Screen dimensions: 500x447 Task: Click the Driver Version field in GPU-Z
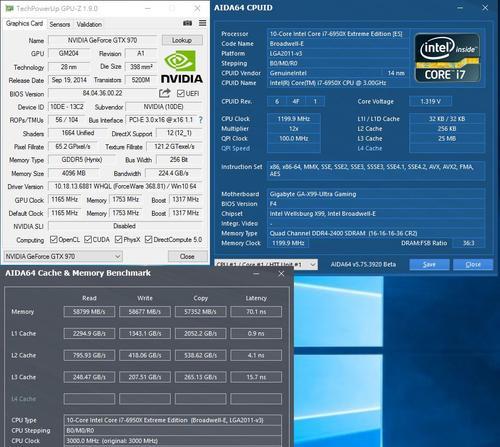126,186
